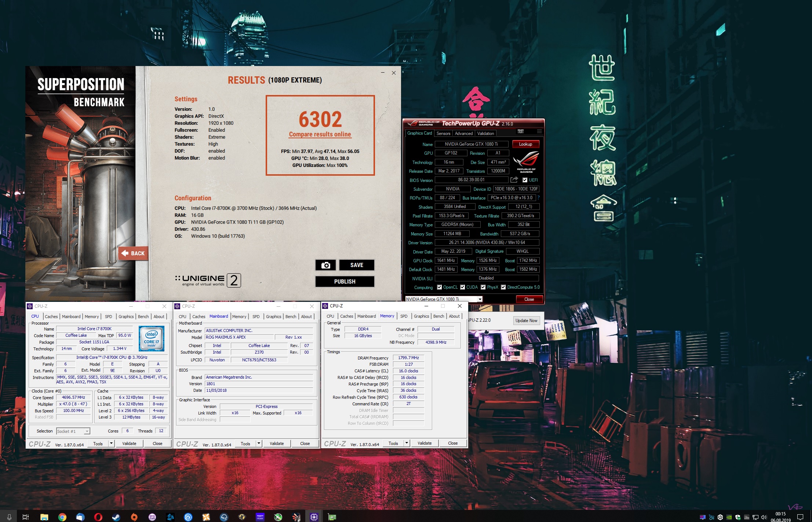Click the FPS monitor tray icon showing 60
812x522 pixels.
pyautogui.click(x=703, y=517)
